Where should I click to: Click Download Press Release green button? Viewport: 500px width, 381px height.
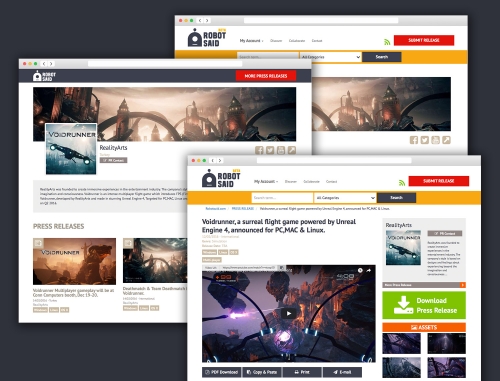(424, 305)
